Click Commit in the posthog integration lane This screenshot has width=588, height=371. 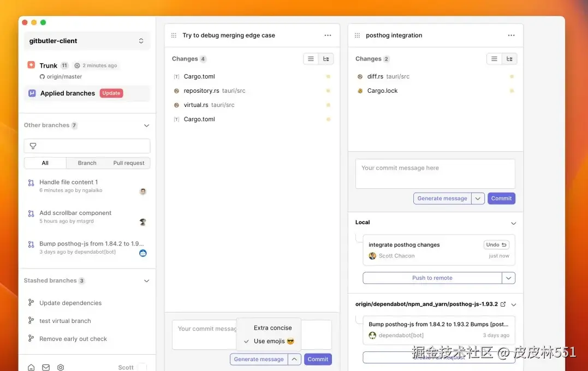(x=501, y=199)
